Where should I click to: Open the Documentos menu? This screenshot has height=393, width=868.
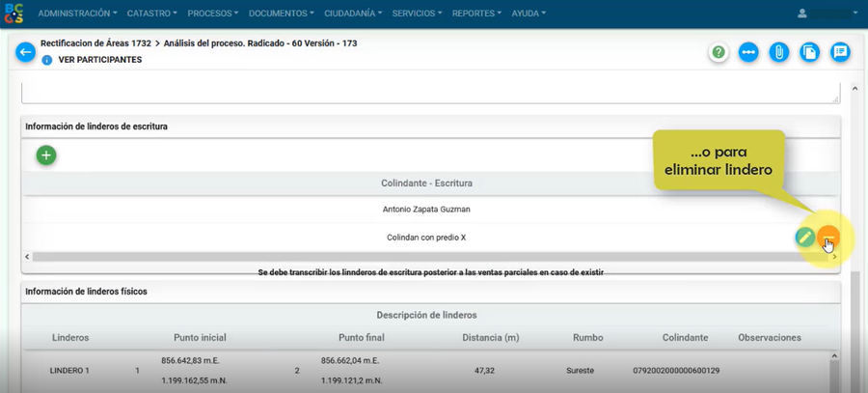point(285,14)
